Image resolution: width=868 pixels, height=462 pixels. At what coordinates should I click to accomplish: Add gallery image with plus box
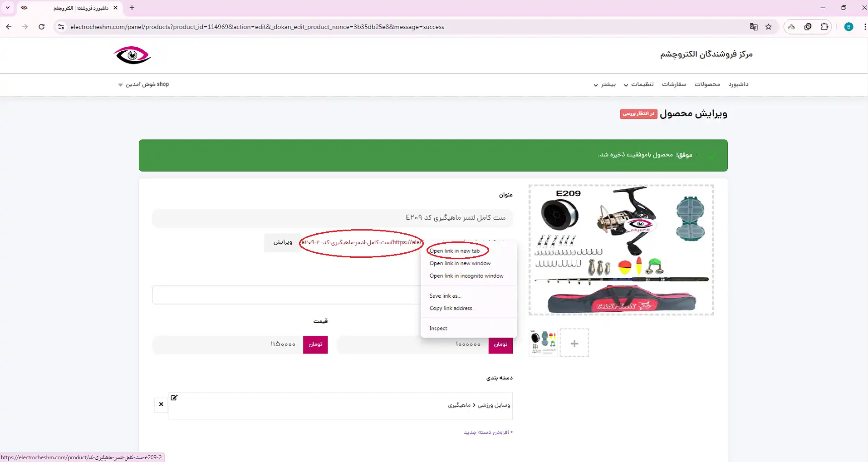tap(574, 343)
